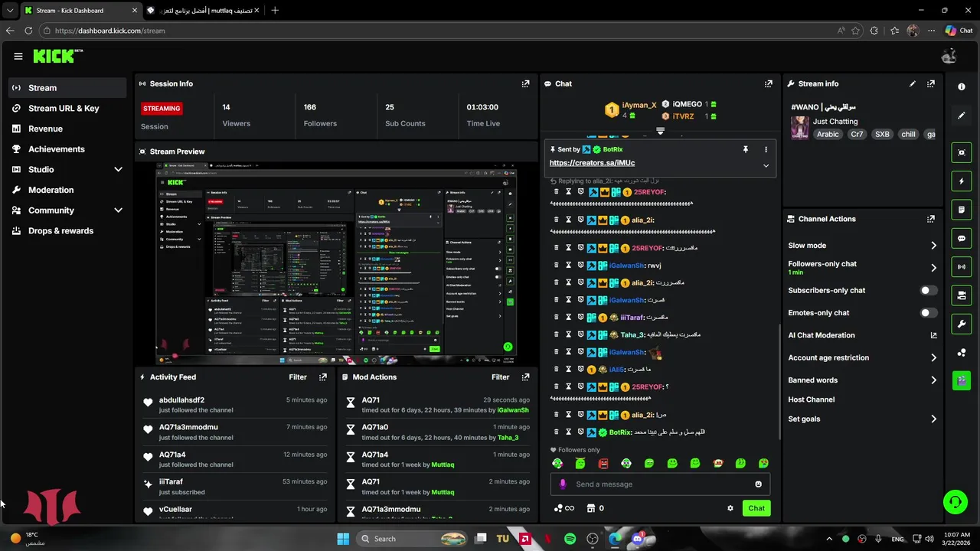Click the green wrench sidebar icon
The width and height of the screenshot is (980, 551).
pos(962,324)
